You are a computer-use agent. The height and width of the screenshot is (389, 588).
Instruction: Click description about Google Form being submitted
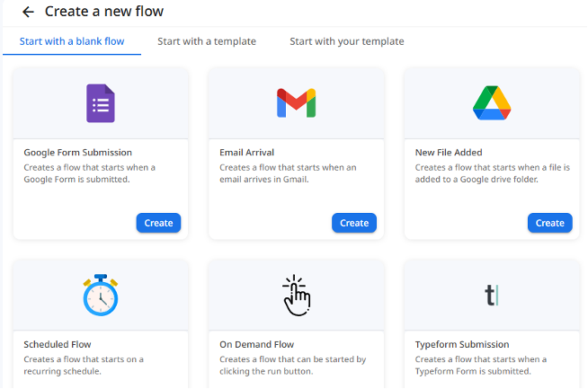(90, 173)
